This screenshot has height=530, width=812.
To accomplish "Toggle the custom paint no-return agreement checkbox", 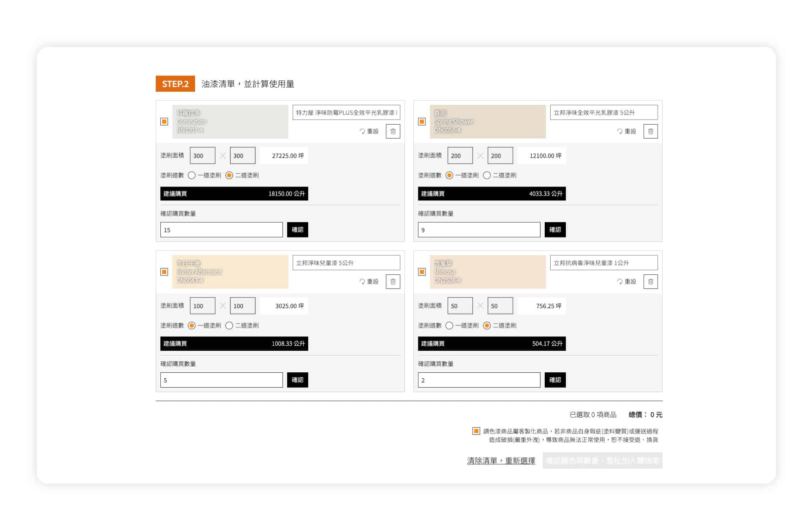I will click(476, 431).
